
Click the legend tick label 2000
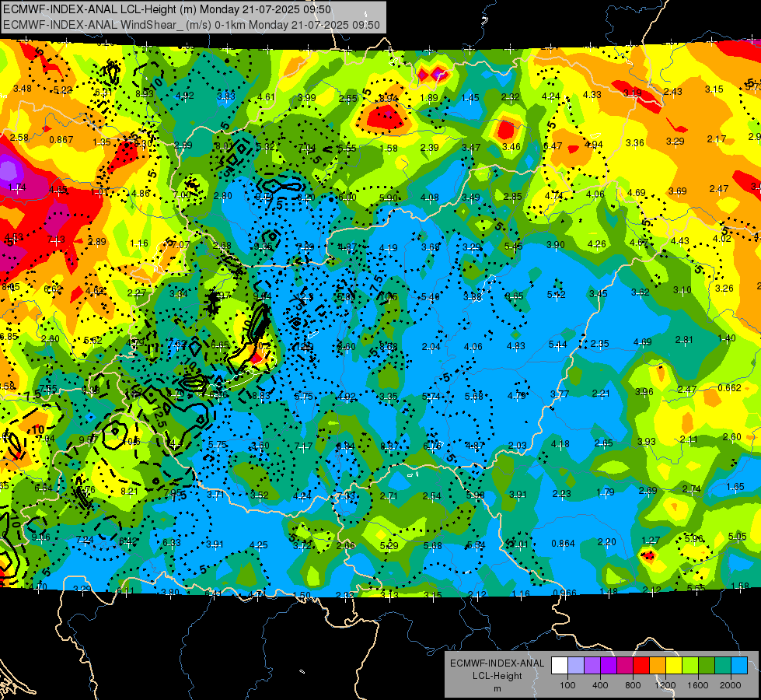pos(731,685)
